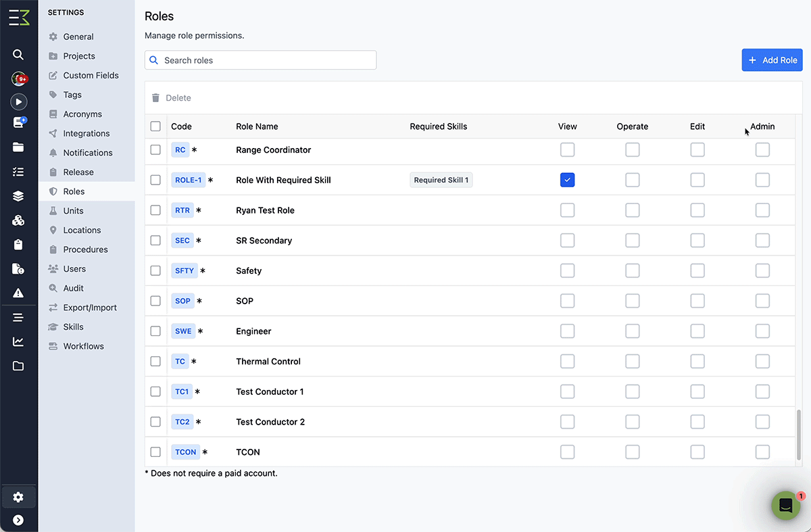This screenshot has width=811, height=532.
Task: Go to Export/Import settings
Action: click(x=90, y=308)
